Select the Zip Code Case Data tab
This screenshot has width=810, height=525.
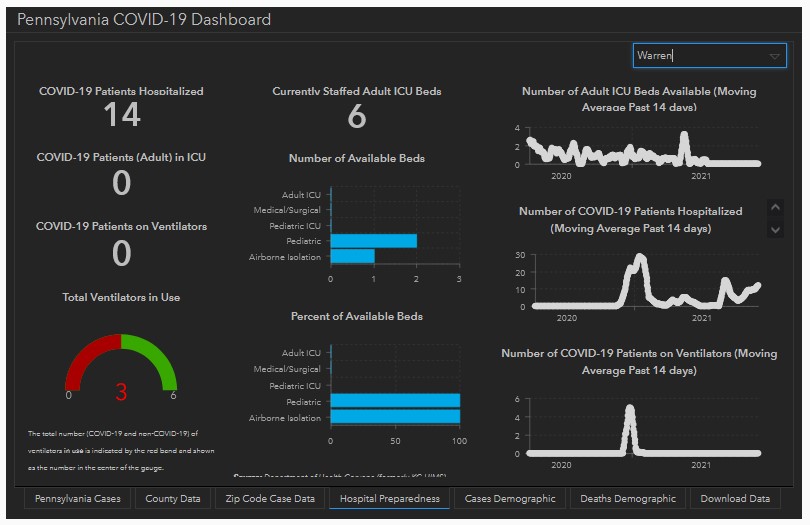[x=270, y=498]
